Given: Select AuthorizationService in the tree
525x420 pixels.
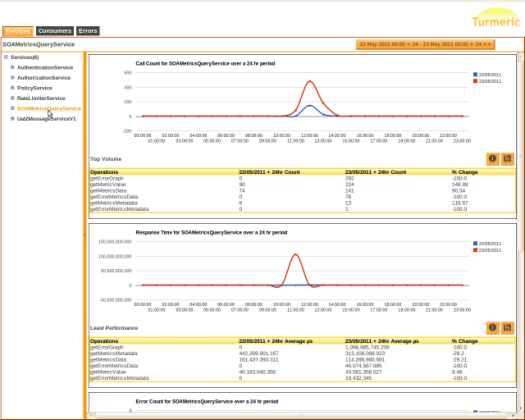Looking at the screenshot, I should pos(44,78).
